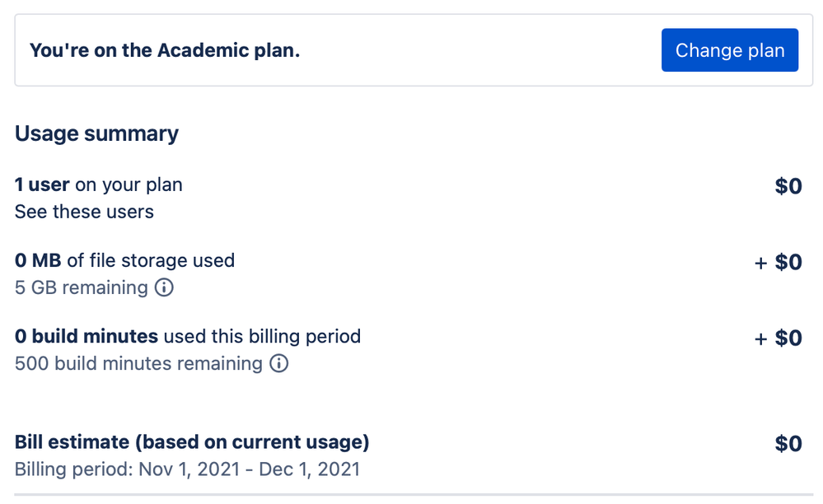Screen dimensions: 823x504
Task: Click info icon beside 500 build minutes remaining
Action: click(279, 363)
